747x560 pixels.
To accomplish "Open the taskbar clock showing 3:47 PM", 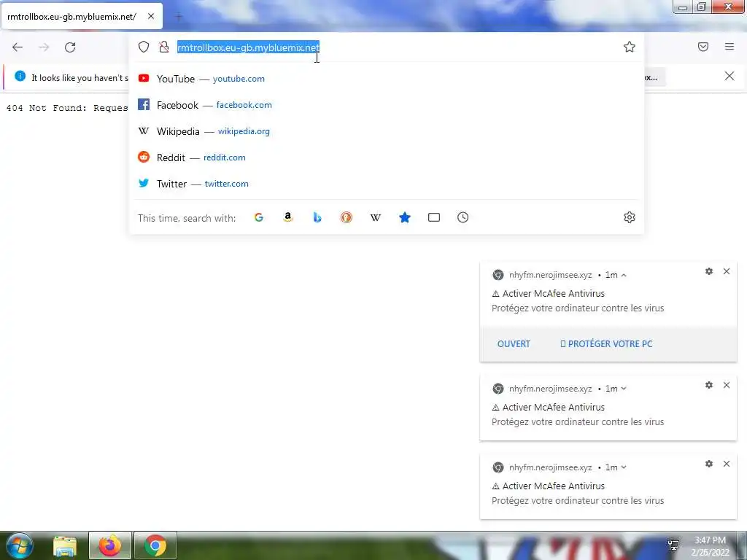I will 711,546.
